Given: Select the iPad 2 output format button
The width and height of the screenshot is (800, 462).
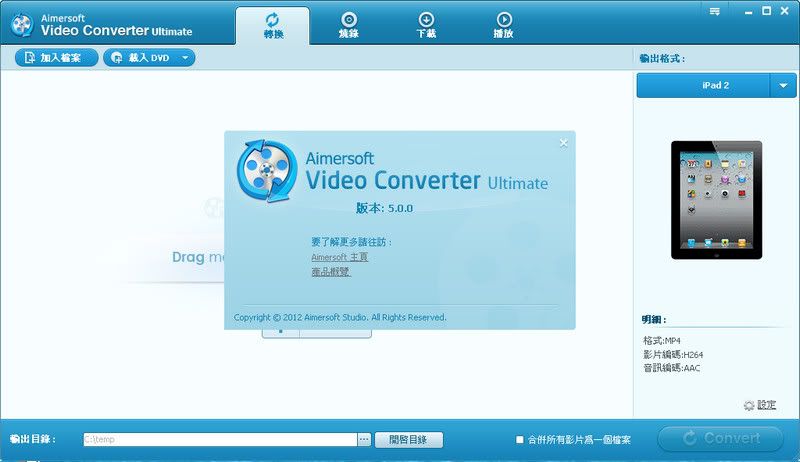Looking at the screenshot, I should 703,85.
